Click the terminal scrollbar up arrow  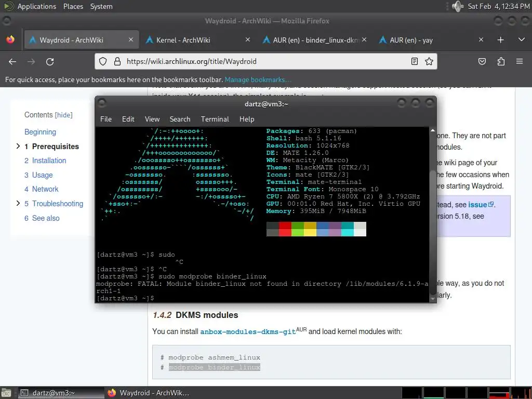coord(433,130)
